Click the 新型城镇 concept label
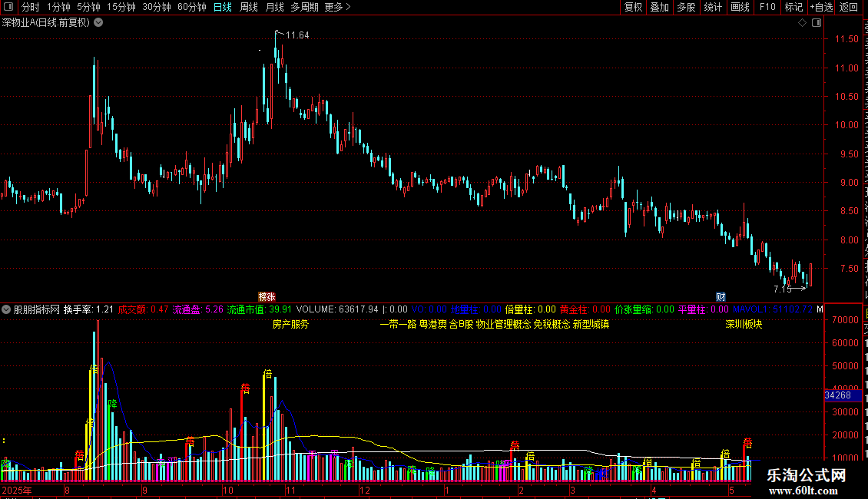Screen dimensions: 868x499 coord(591,324)
